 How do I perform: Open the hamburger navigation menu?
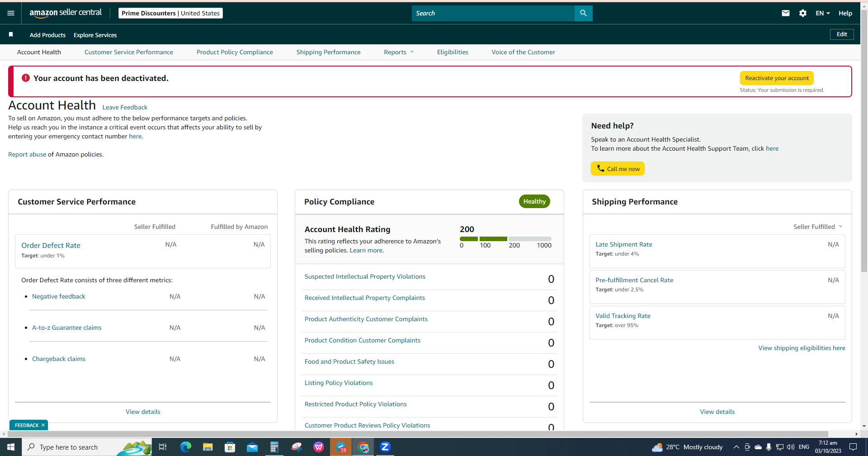tap(11, 13)
